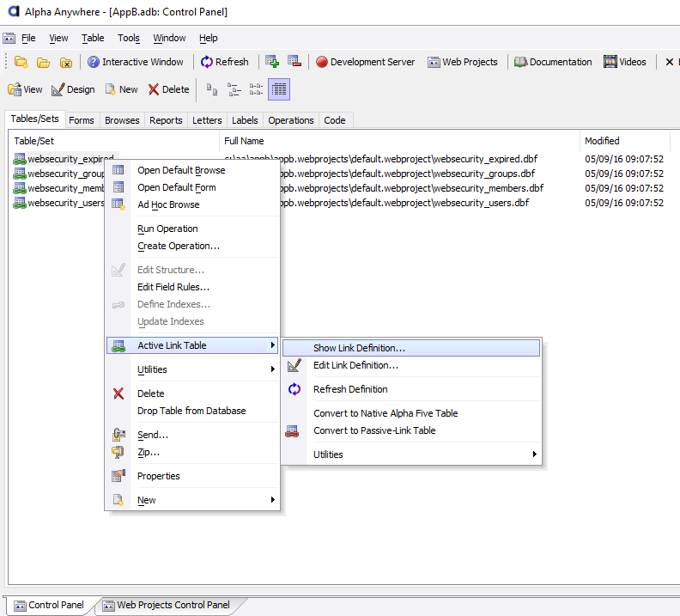
Task: Click Refresh Definition in the submenu
Action: pyautogui.click(x=411, y=389)
